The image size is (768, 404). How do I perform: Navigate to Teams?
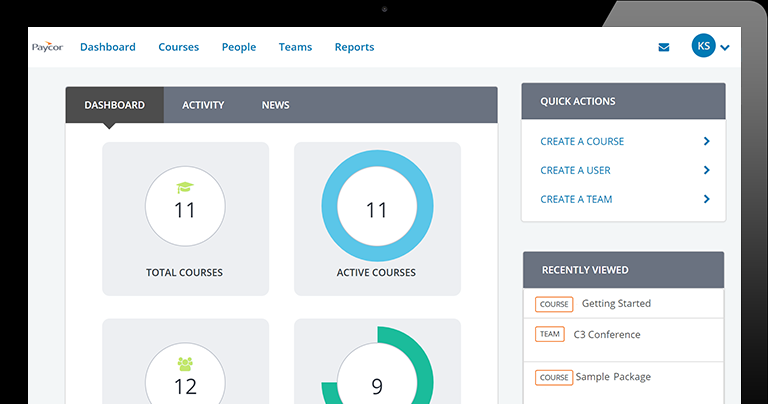click(x=295, y=47)
